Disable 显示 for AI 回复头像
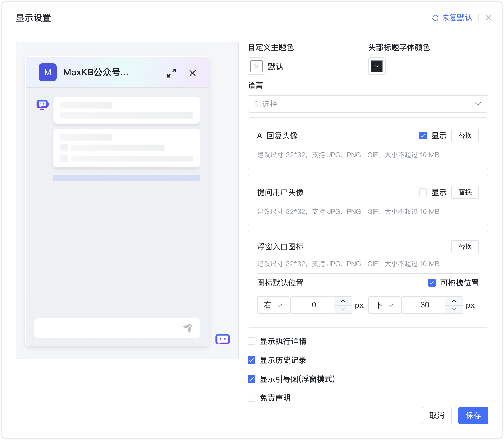This screenshot has width=504, height=440. pyautogui.click(x=423, y=136)
